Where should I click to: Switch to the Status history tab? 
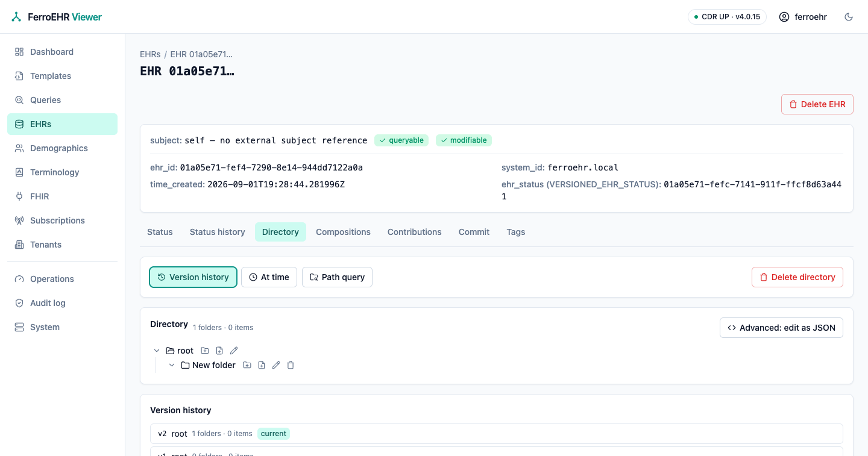(217, 232)
